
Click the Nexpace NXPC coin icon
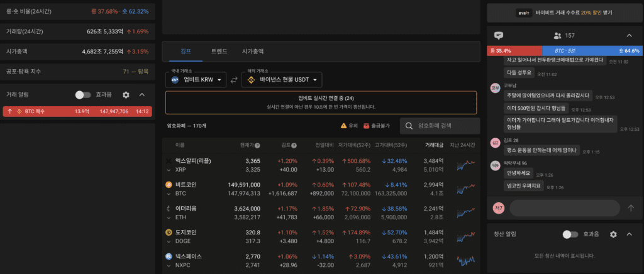click(169, 256)
